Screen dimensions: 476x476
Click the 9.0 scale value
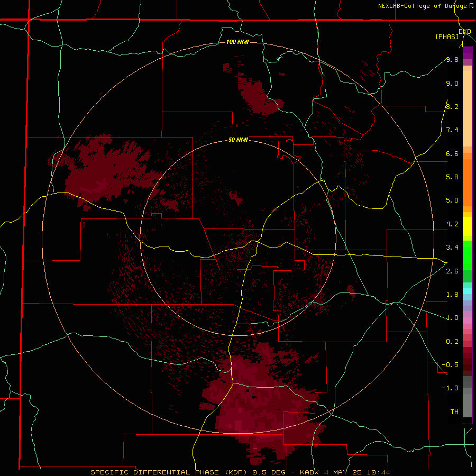[x=452, y=83]
